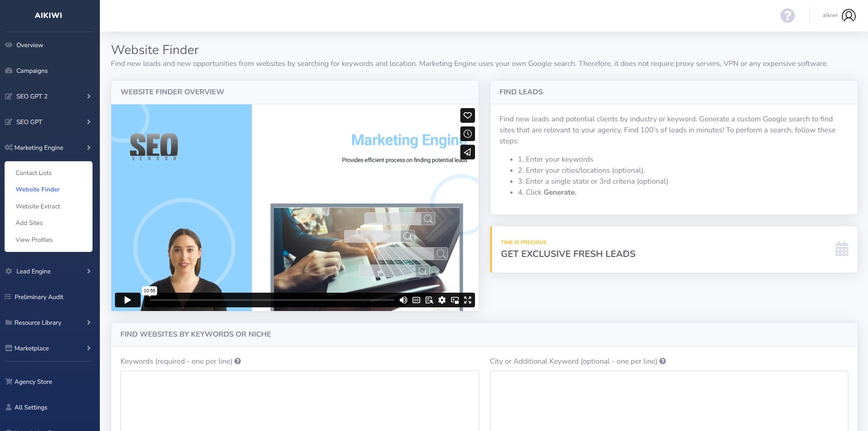Go to Agency Store
The height and width of the screenshot is (431, 868).
[33, 382]
